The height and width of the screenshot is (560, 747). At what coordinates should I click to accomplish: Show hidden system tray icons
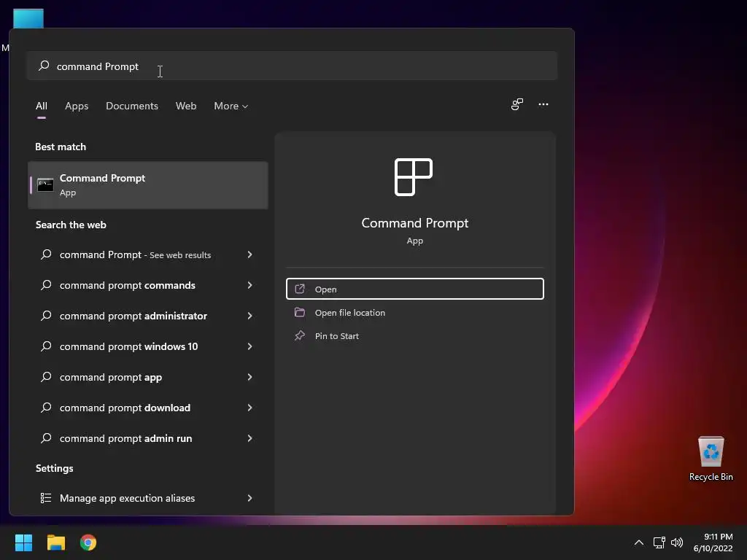click(639, 542)
